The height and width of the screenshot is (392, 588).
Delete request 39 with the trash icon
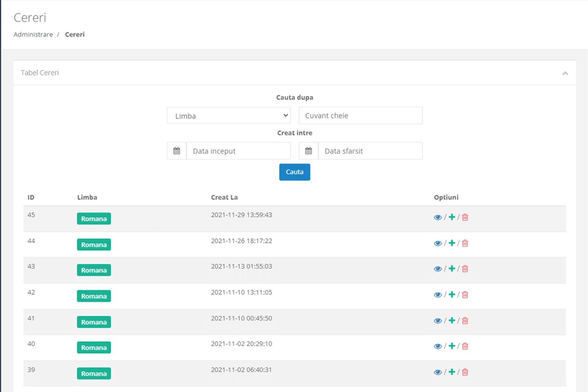[x=465, y=372]
